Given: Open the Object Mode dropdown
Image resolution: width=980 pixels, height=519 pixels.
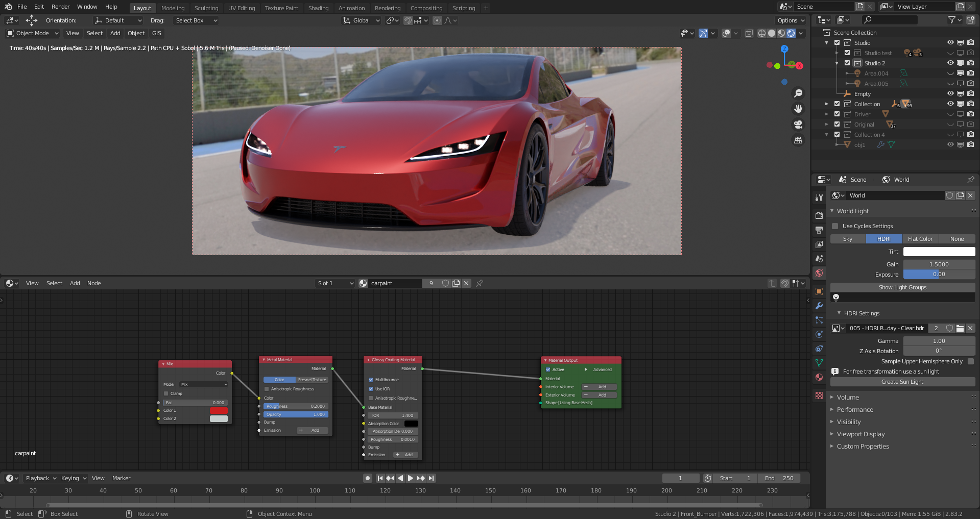Looking at the screenshot, I should [x=33, y=33].
